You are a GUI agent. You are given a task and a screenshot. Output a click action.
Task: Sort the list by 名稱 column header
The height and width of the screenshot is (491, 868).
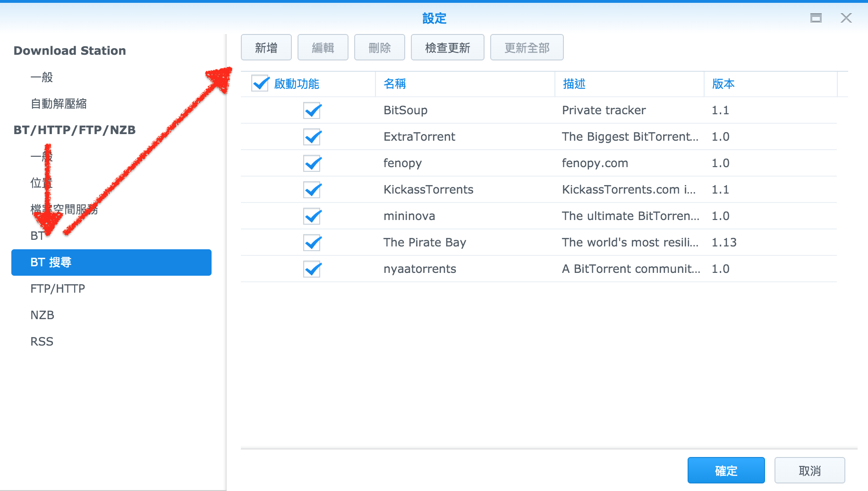[x=395, y=84]
